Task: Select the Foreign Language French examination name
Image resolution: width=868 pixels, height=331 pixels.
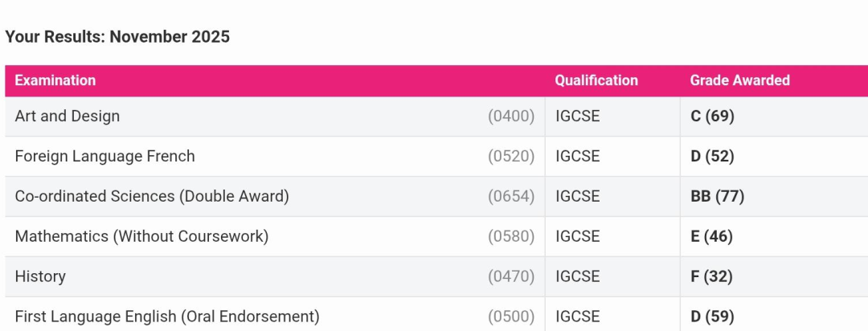Action: pos(105,156)
